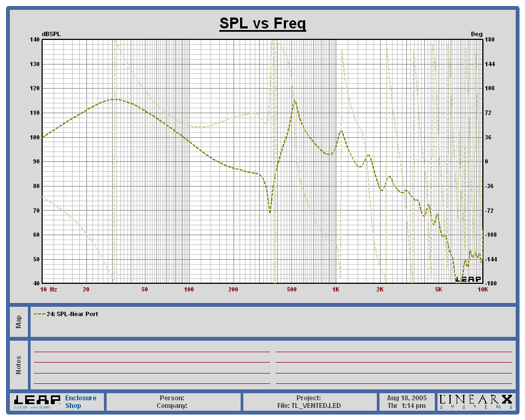Click the '0' degree axis value
This screenshot has height=420, width=525.
click(487, 161)
